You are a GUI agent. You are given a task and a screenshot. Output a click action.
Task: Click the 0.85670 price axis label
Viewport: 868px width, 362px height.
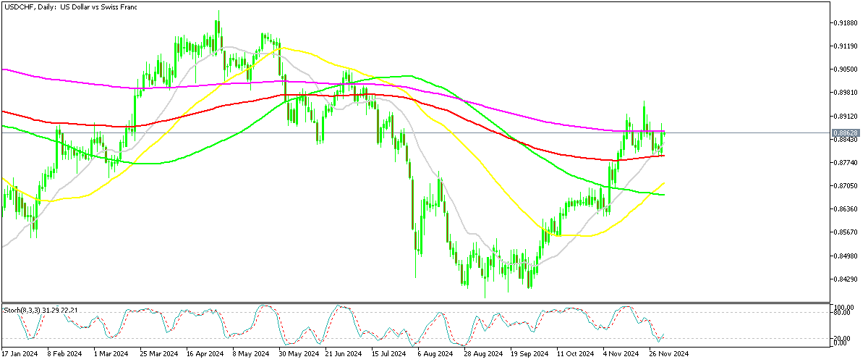pyautogui.click(x=846, y=232)
